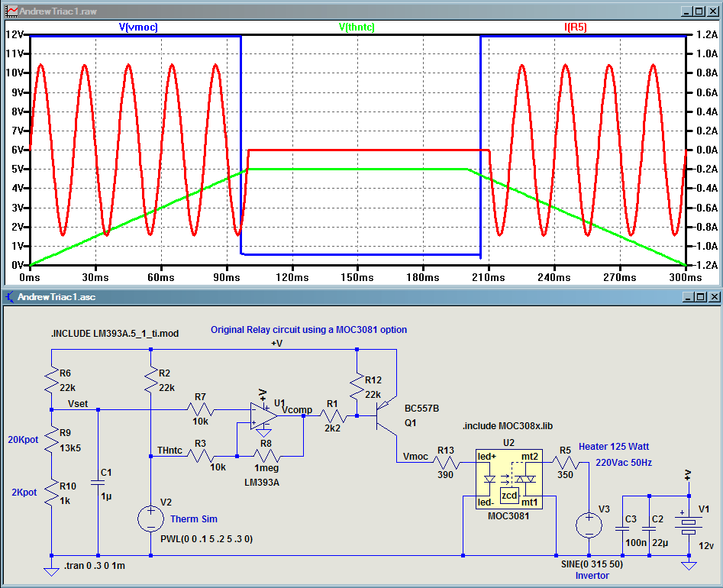723x588 pixels.
Task: Click the V(thntc) trace label
Action: point(357,27)
